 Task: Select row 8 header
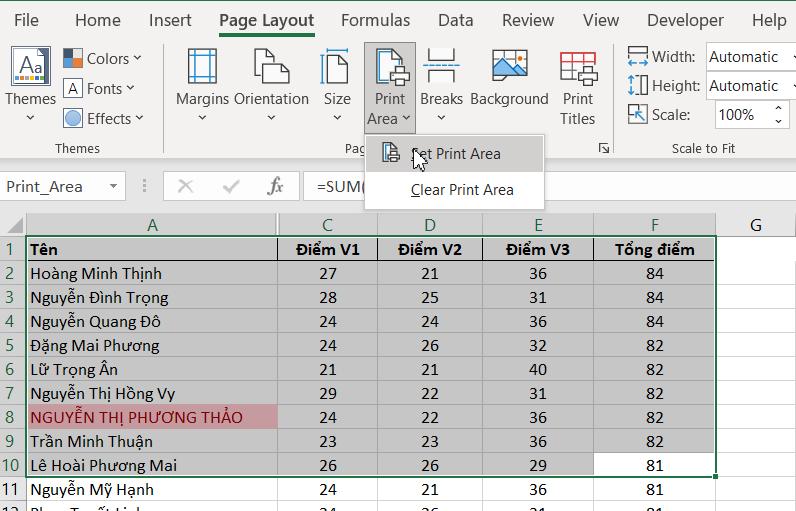pyautogui.click(x=13, y=417)
